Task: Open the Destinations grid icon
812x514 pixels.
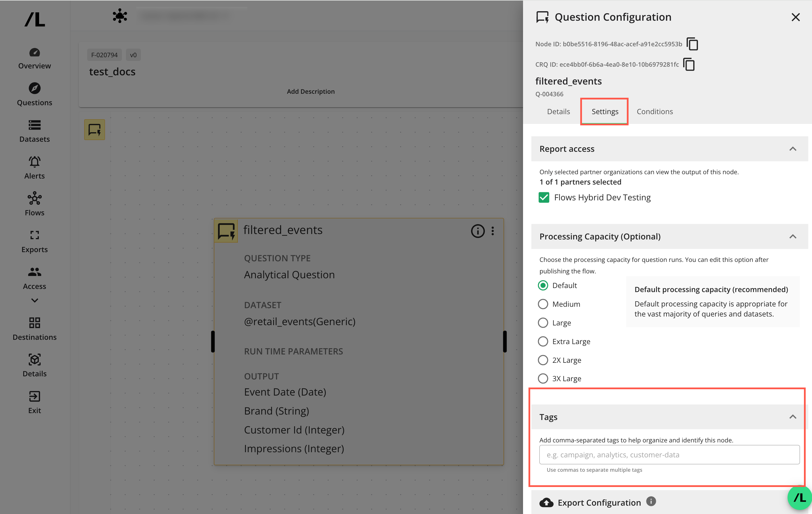Action: coord(35,323)
